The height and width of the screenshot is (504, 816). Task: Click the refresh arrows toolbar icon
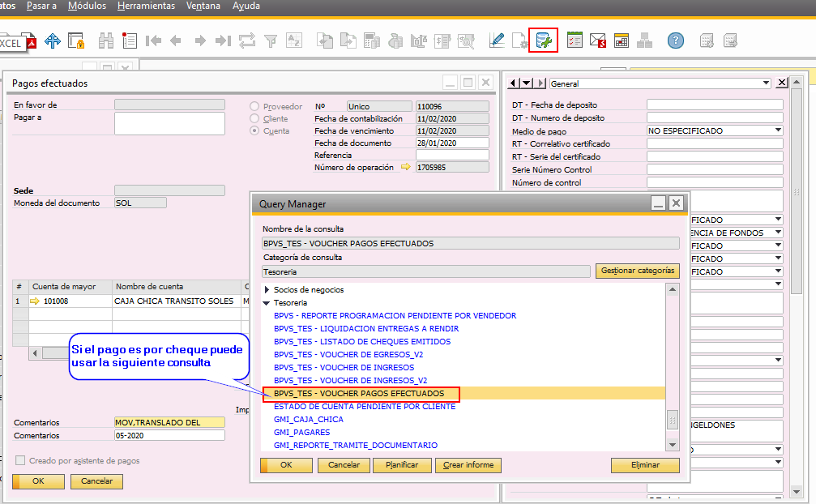(247, 41)
